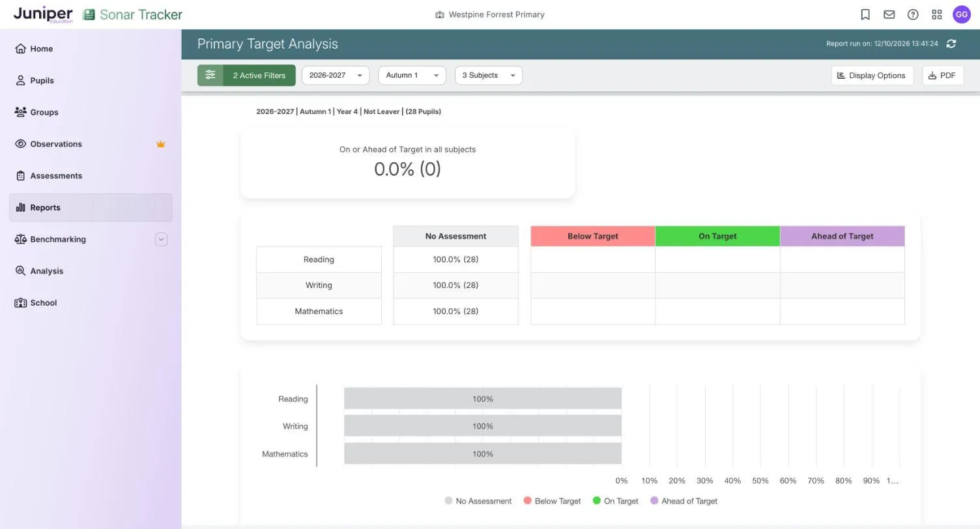Image resolution: width=980 pixels, height=529 pixels.
Task: Open the bookmark icon in header
Action: 865,14
